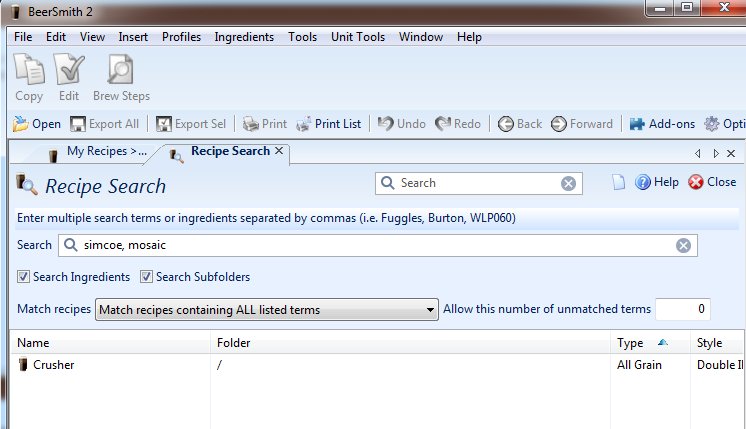
Task: Open the Profiles menu
Action: [181, 37]
